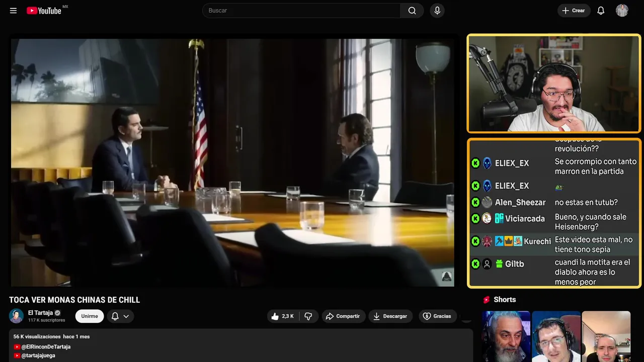Click message 'Se corrompio con tanto marron'
Screen dimensions: 644x362
coord(596,166)
